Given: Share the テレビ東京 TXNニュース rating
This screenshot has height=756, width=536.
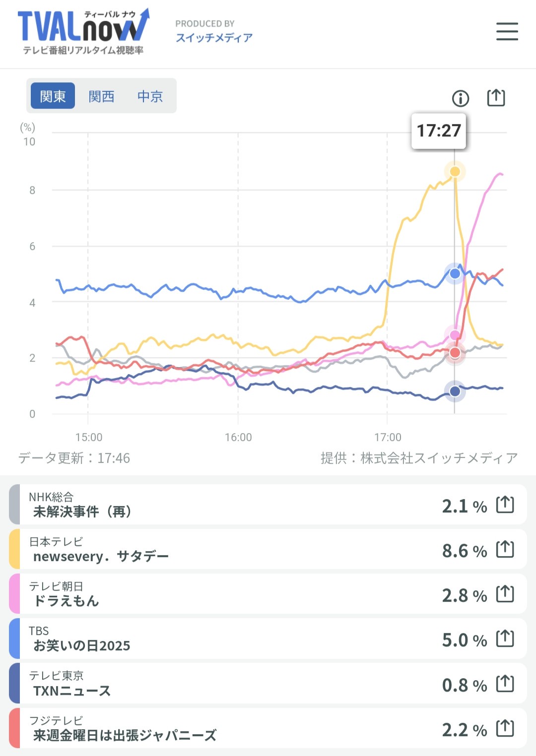Looking at the screenshot, I should point(505,684).
